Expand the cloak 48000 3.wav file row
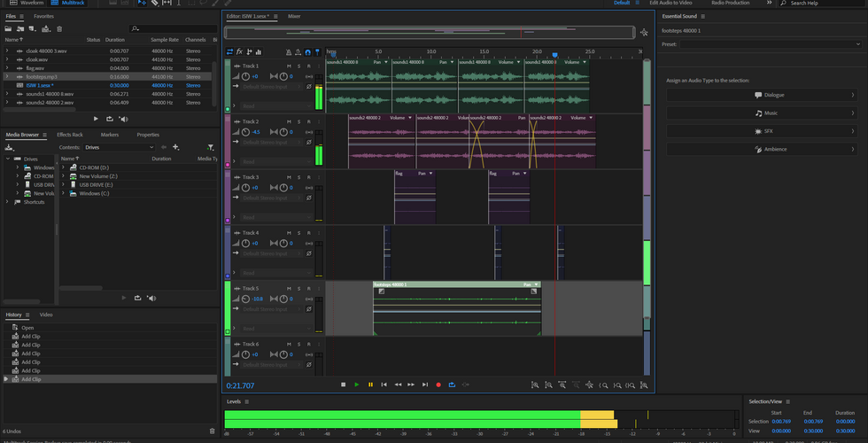Screen dimensions: 868x443 pyautogui.click(x=7, y=51)
